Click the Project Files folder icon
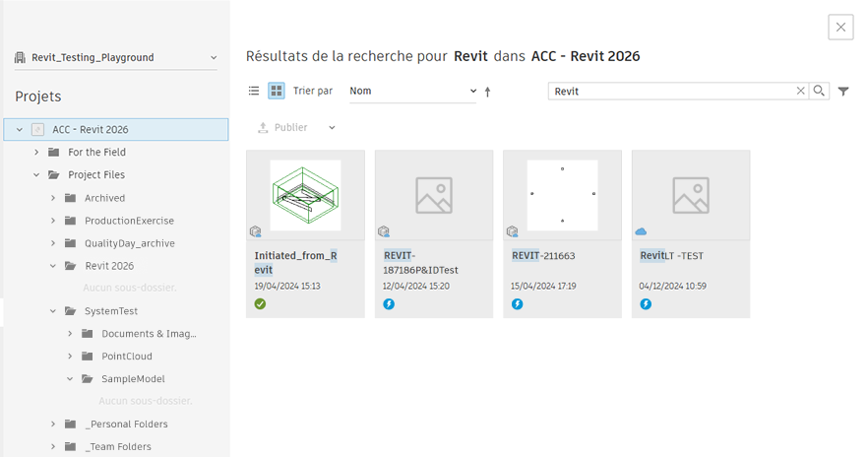Screen dimensions: 868x457 [54, 175]
